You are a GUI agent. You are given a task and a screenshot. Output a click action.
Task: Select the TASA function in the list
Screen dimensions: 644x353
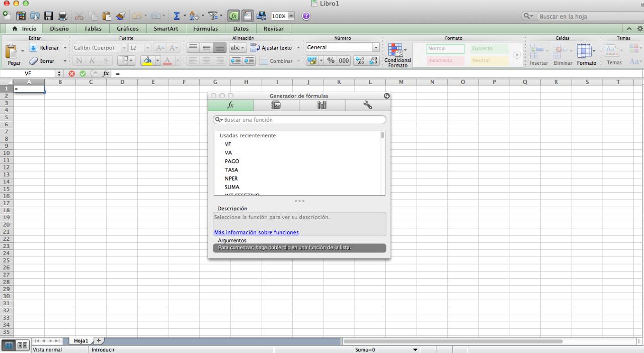231,170
